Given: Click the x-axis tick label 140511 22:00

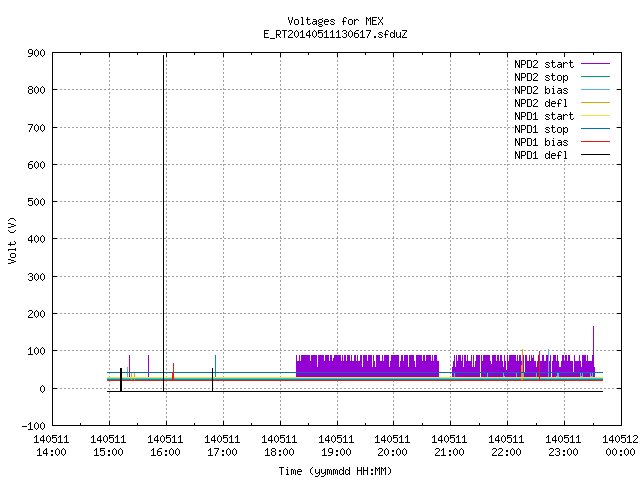Looking at the screenshot, I should tap(507, 446).
